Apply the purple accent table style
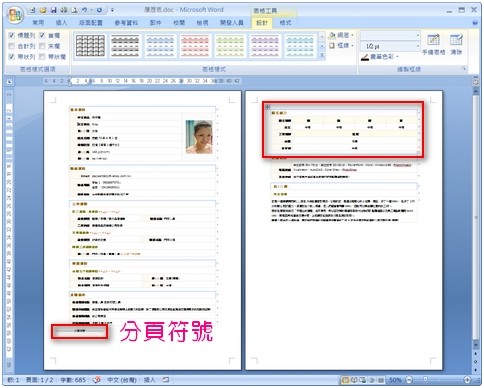Image resolution: width=484 pixels, height=388 pixels. coord(265,46)
